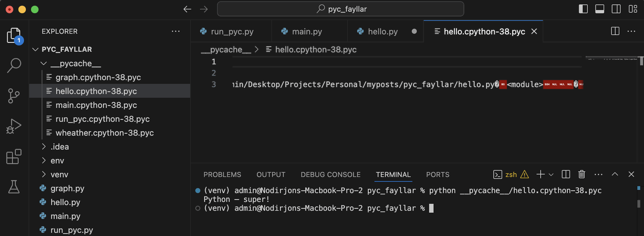Click line number 3 in the gutter
Image resolution: width=644 pixels, height=236 pixels.
[x=214, y=84]
